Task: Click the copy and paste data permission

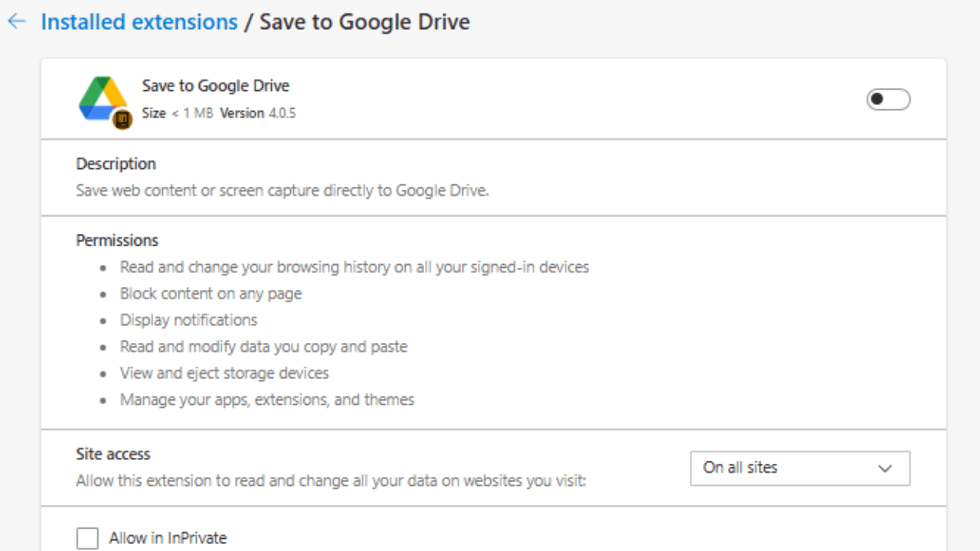Action: tap(263, 347)
